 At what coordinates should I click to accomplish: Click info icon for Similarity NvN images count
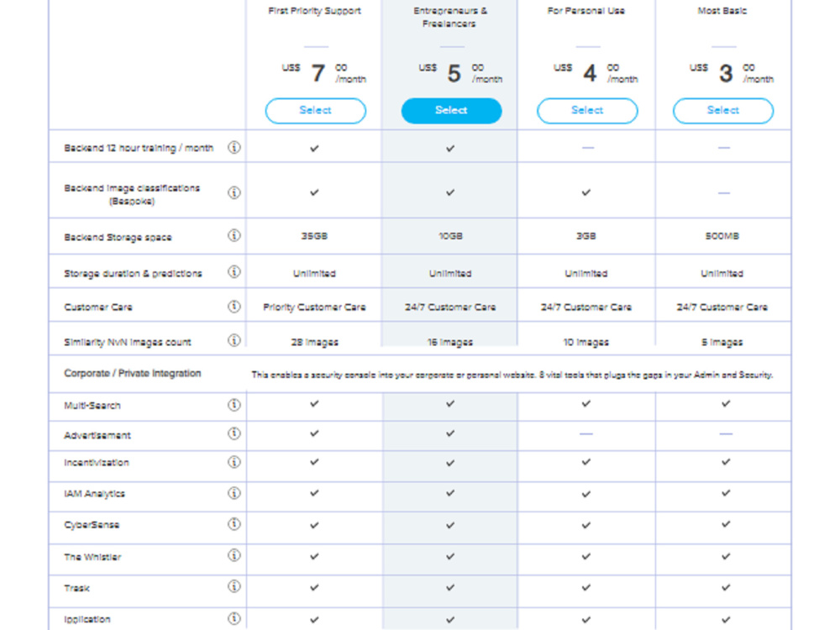click(234, 341)
